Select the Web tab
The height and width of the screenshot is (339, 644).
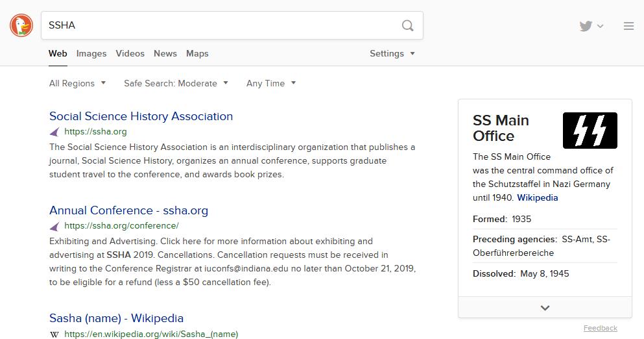(58, 53)
